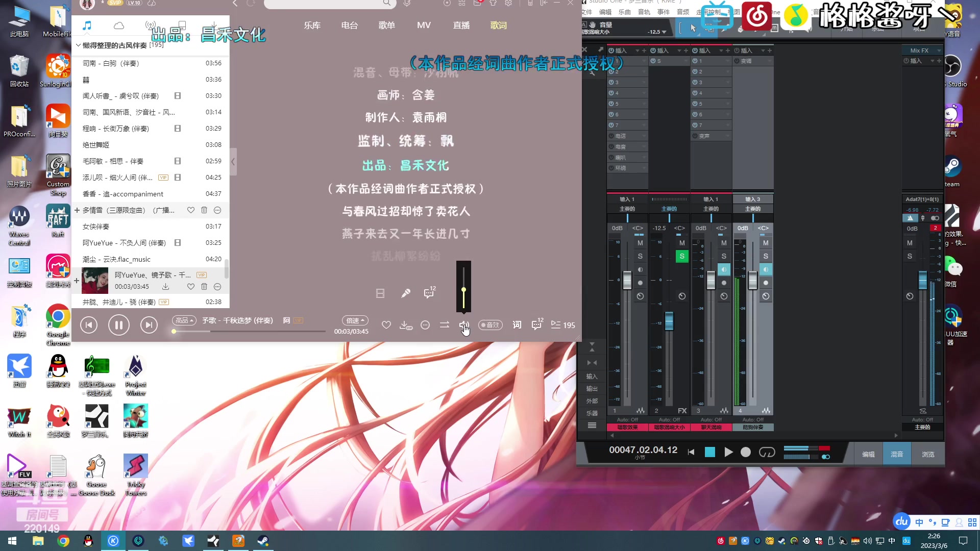
Task: Switch to the 直播 tab
Action: pyautogui.click(x=461, y=25)
